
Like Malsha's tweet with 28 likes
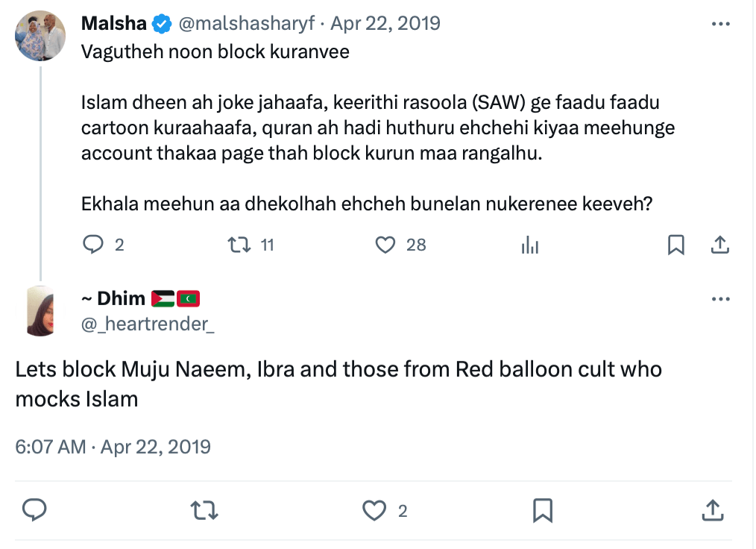click(385, 245)
